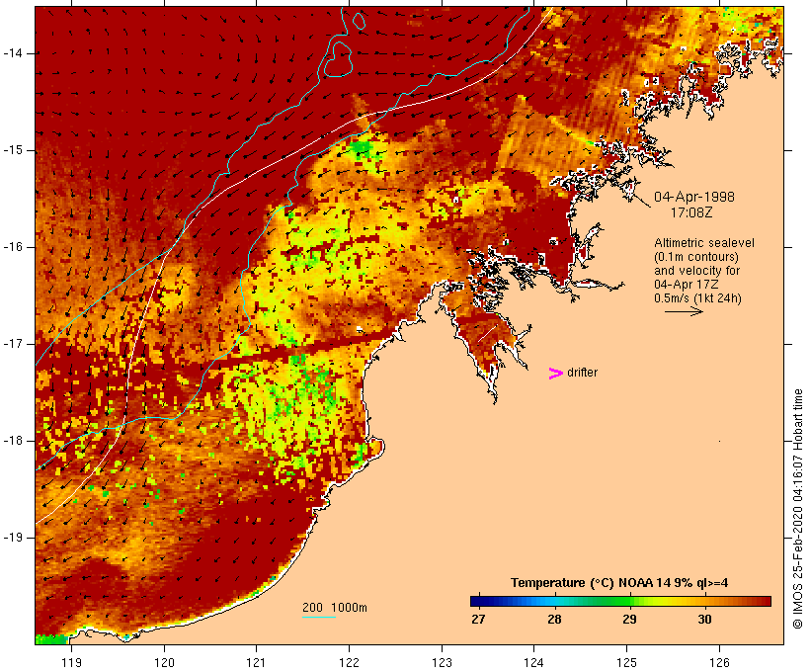810x672 pixels.
Task: Click the latitude axis label '-14'
Action: click(x=13, y=53)
